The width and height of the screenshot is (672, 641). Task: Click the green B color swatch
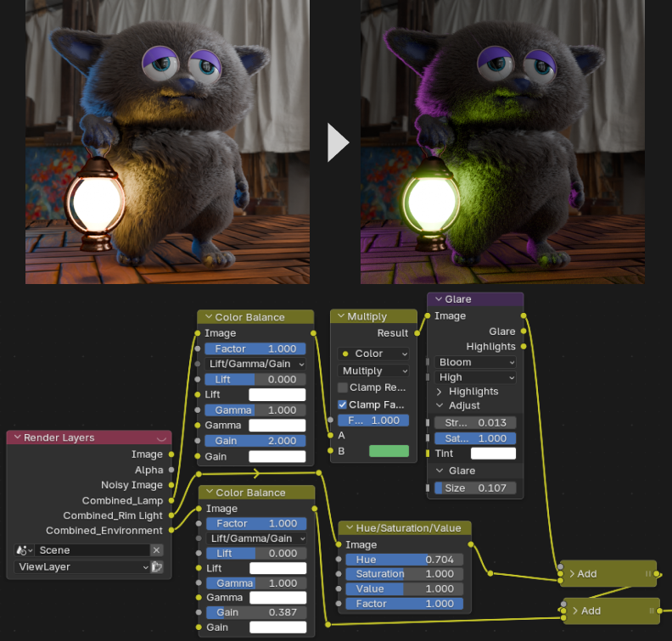point(389,451)
